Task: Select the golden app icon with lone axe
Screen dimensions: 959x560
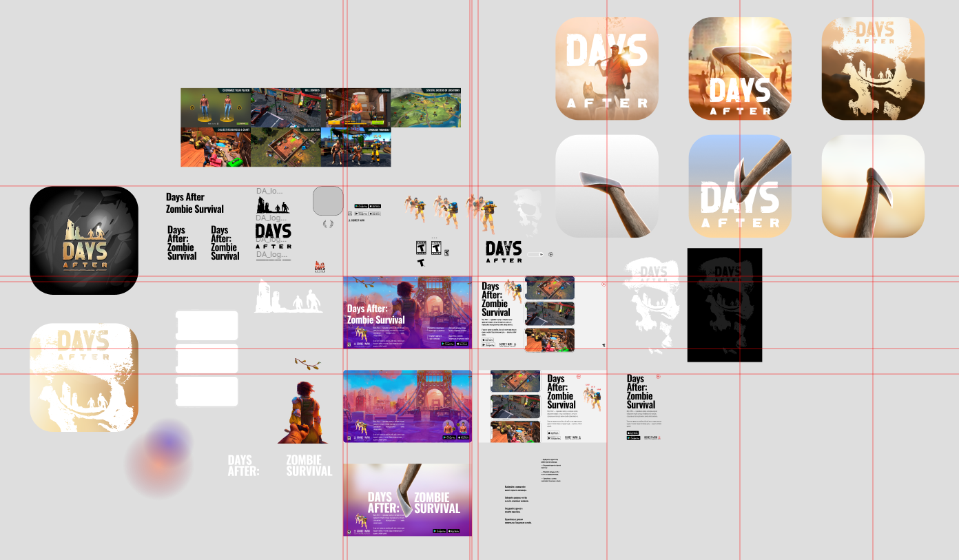Action: point(873,186)
